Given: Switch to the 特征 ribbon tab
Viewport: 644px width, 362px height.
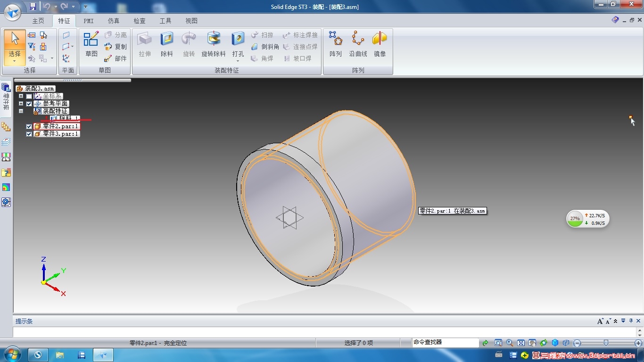Looking at the screenshot, I should point(64,21).
